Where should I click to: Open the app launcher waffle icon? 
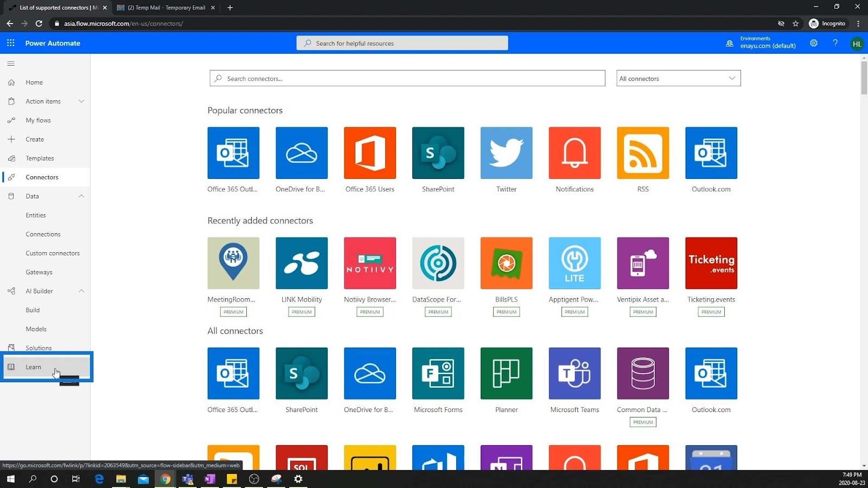11,43
